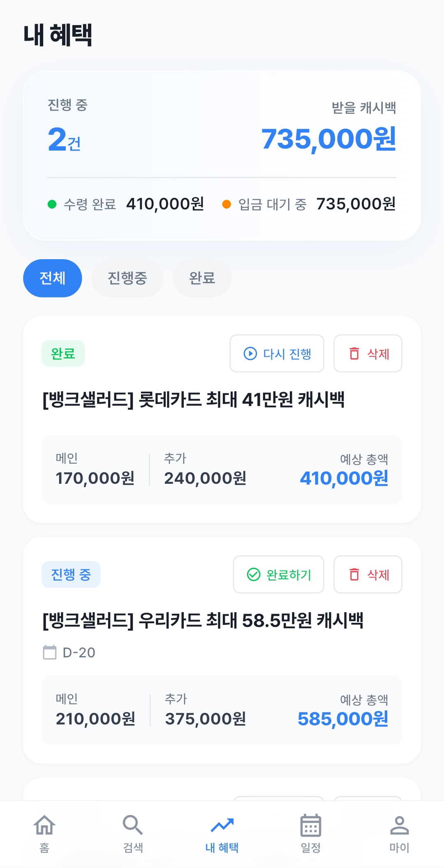The width and height of the screenshot is (444, 868).
Task: Tap the 410,000원 expected total on 롯데카드
Action: pos(344,478)
